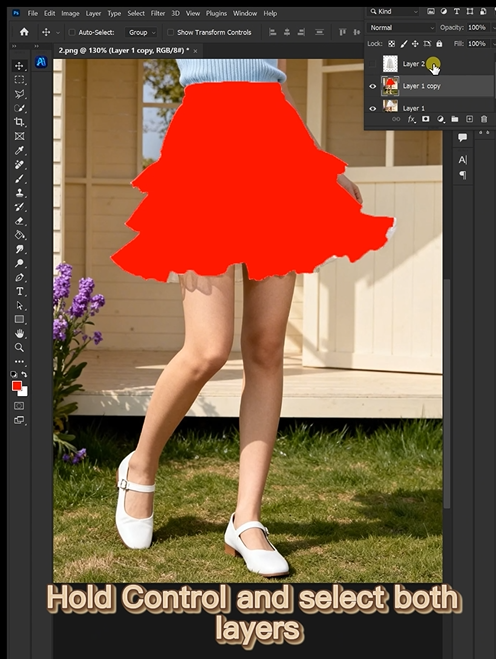Select the Polygonal Lasso tool

pyautogui.click(x=19, y=94)
